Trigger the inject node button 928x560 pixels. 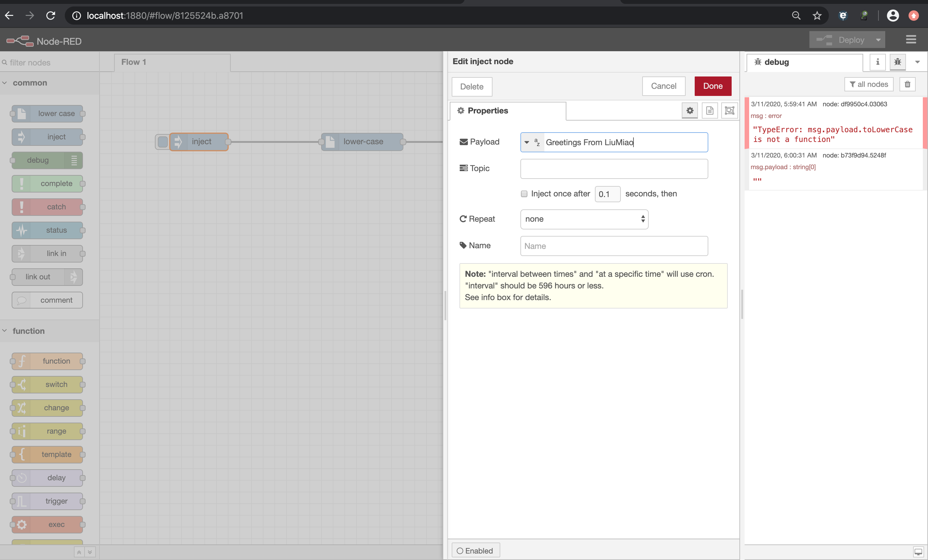tap(162, 142)
